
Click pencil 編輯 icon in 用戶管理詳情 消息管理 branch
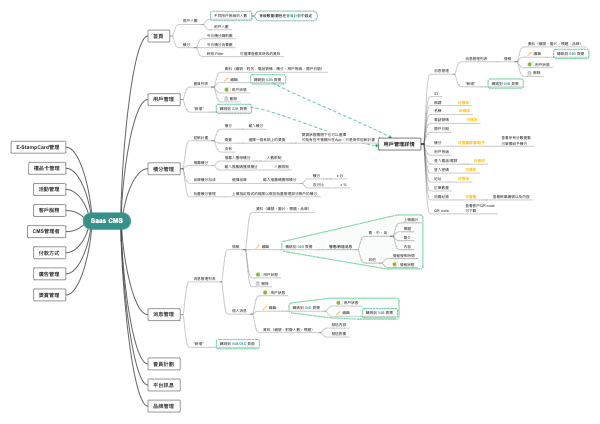click(x=529, y=54)
